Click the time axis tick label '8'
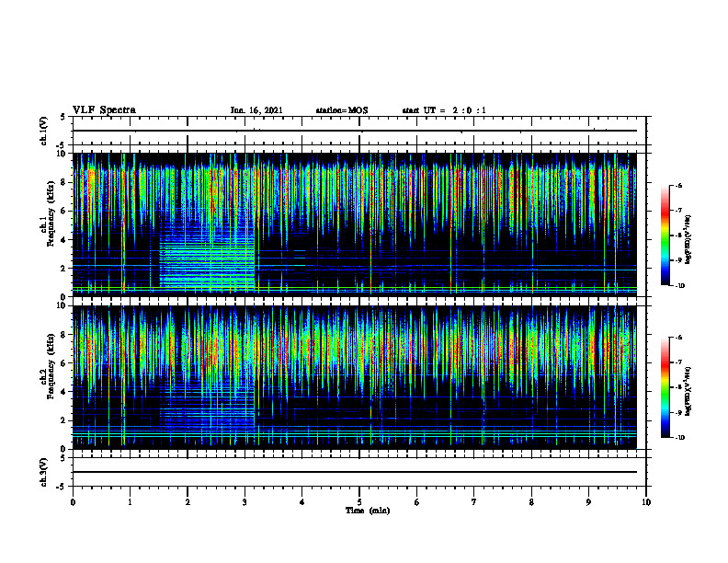The width and height of the screenshot is (728, 563). pyautogui.click(x=531, y=502)
